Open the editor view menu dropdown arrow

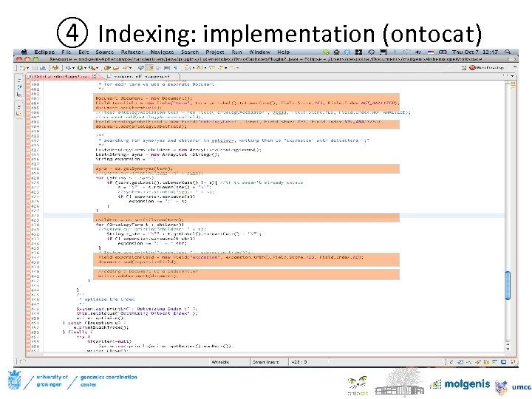coord(512,76)
